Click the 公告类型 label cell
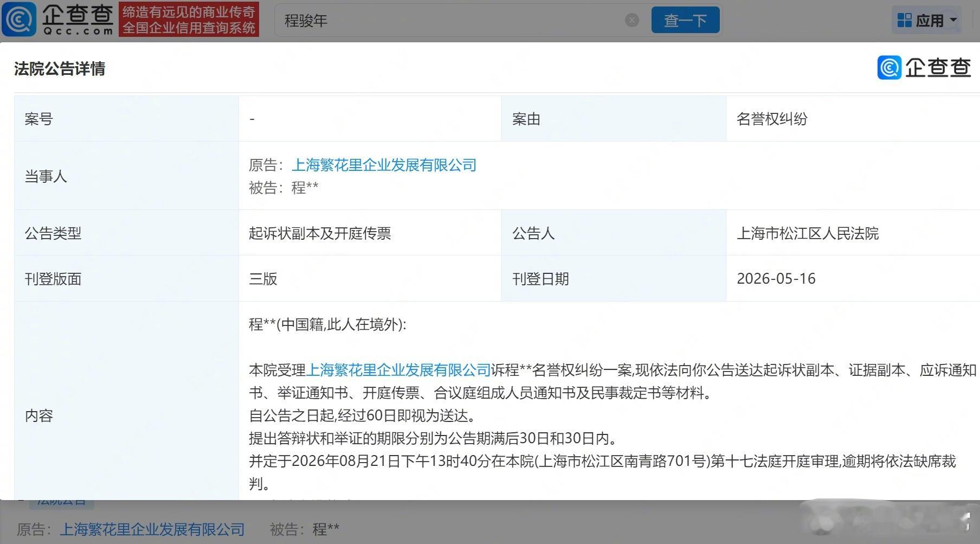Image resolution: width=980 pixels, height=544 pixels. click(x=126, y=233)
